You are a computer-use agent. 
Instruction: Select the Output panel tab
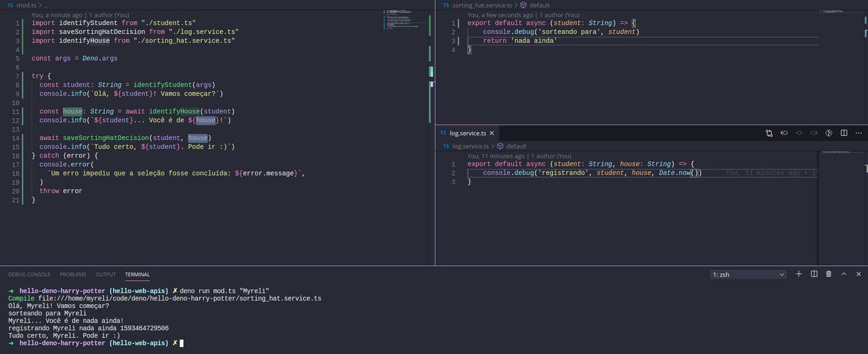coord(105,275)
